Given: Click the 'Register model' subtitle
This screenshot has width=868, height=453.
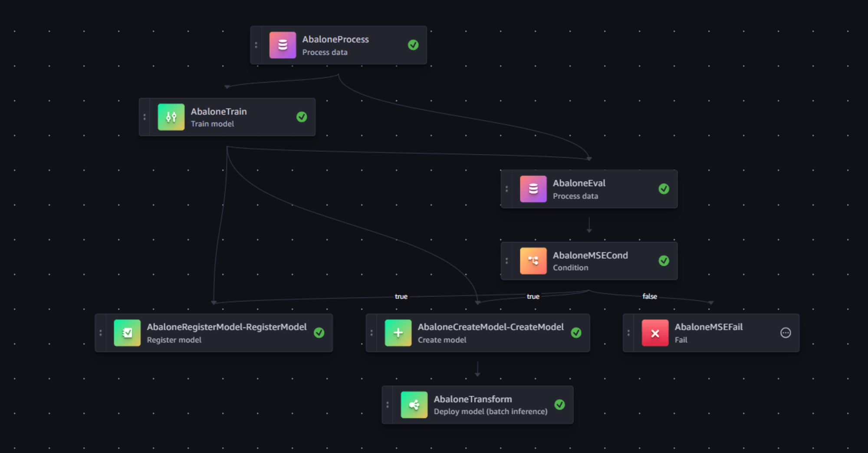Looking at the screenshot, I should click(x=174, y=340).
